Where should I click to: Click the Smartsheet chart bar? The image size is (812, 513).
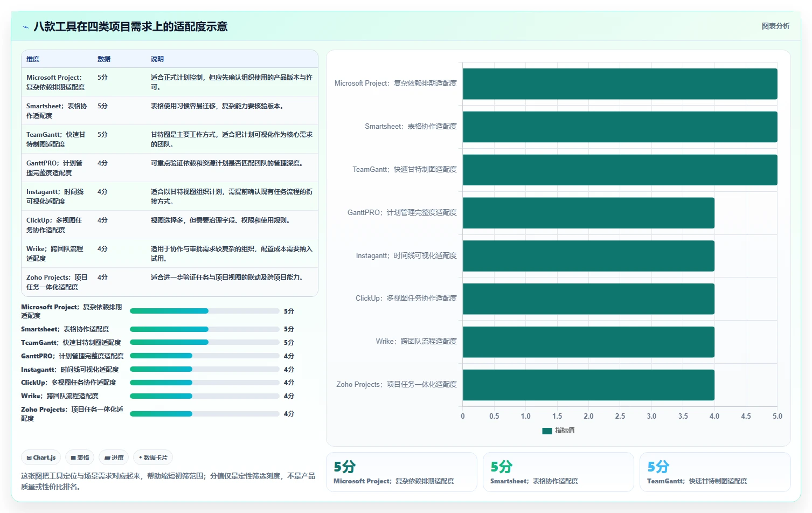click(620, 127)
